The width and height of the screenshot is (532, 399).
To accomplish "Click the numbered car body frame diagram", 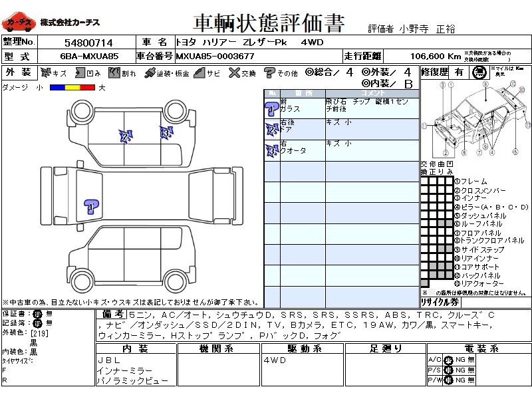I will coord(476,119).
